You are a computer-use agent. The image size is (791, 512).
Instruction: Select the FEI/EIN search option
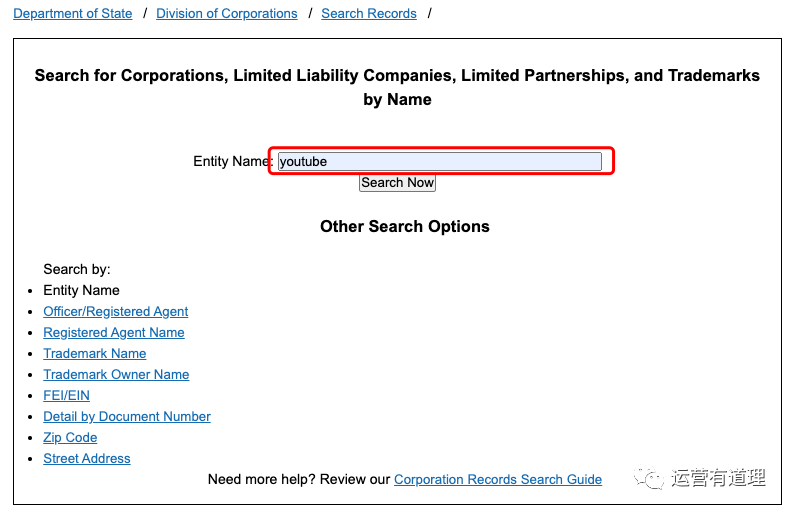pyautogui.click(x=67, y=396)
